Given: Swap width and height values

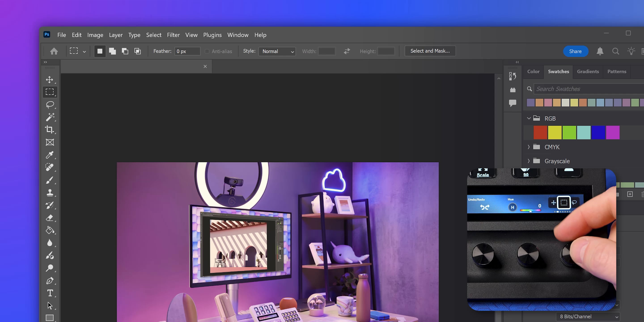Looking at the screenshot, I should (347, 51).
